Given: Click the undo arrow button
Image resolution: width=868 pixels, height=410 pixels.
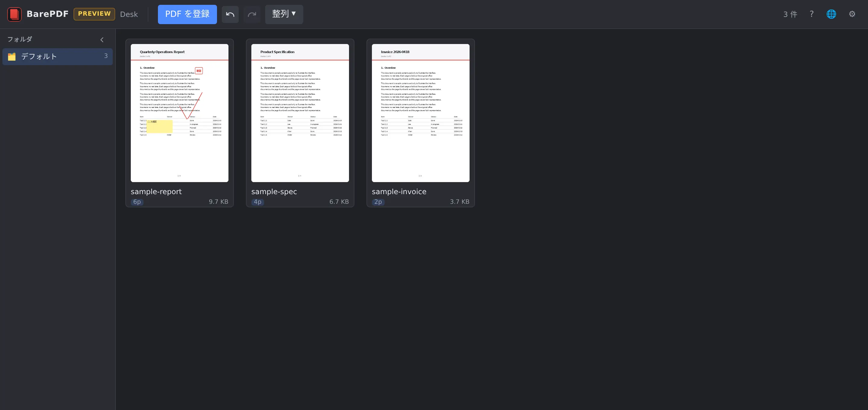Looking at the screenshot, I should (230, 14).
